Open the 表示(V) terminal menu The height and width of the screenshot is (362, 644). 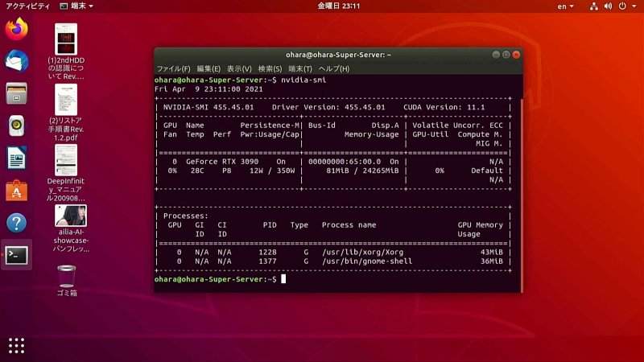click(239, 68)
